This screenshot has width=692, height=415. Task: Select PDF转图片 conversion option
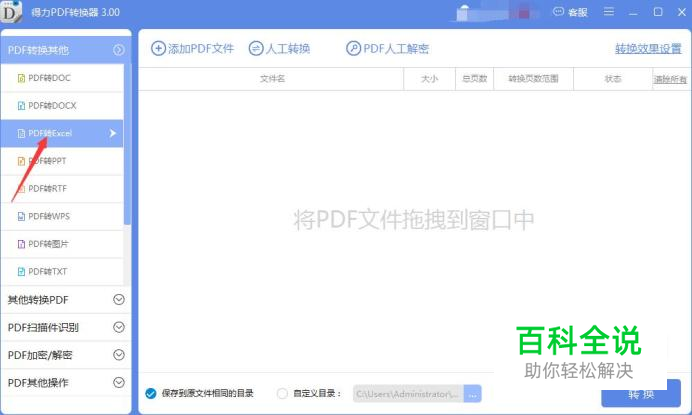click(62, 244)
